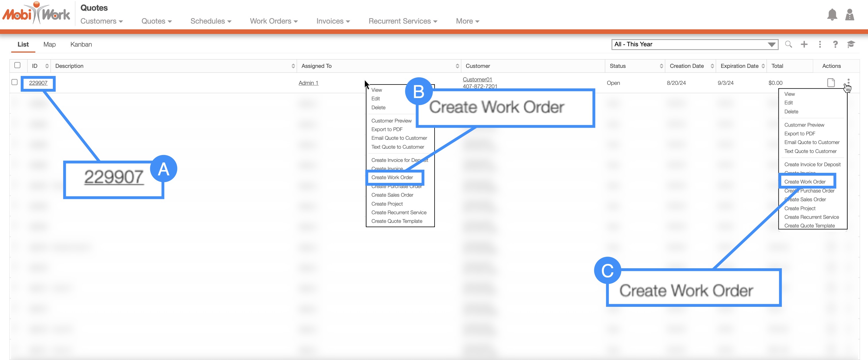Select Create Work Order in right menu

[x=805, y=182]
